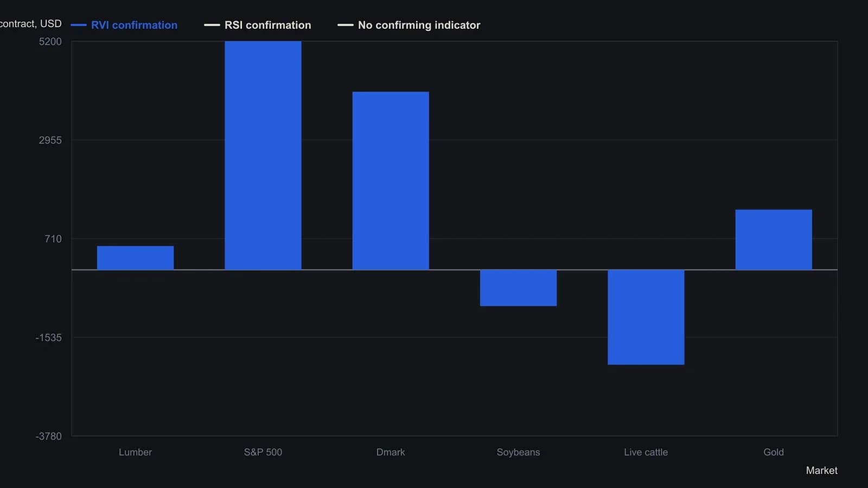Select the Gold bar in the chart

pyautogui.click(x=774, y=240)
